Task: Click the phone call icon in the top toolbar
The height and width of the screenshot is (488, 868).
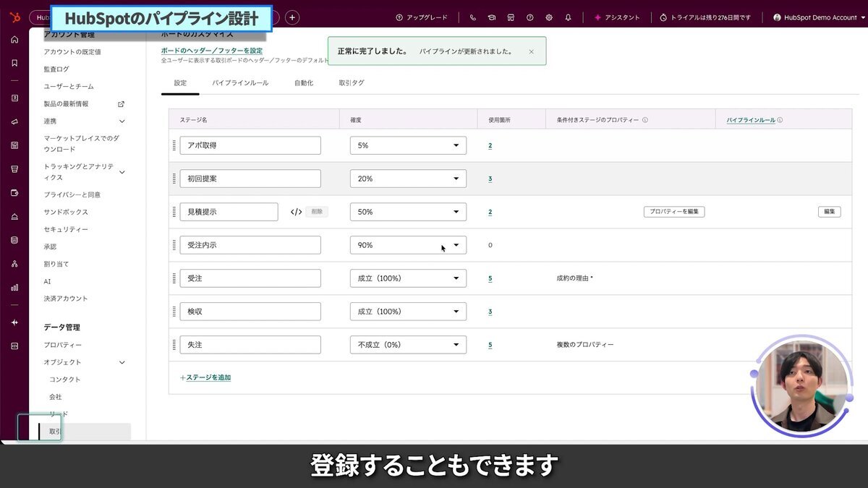Action: click(x=473, y=17)
